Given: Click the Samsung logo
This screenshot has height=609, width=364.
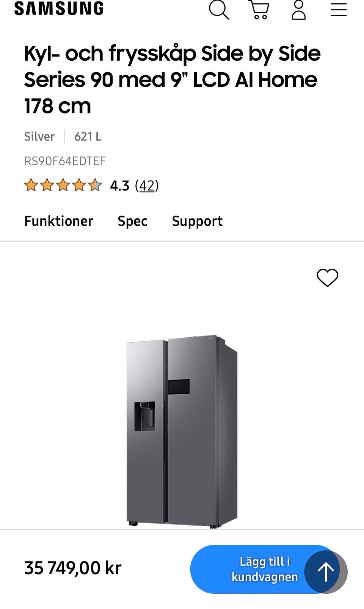Looking at the screenshot, I should (59, 8).
